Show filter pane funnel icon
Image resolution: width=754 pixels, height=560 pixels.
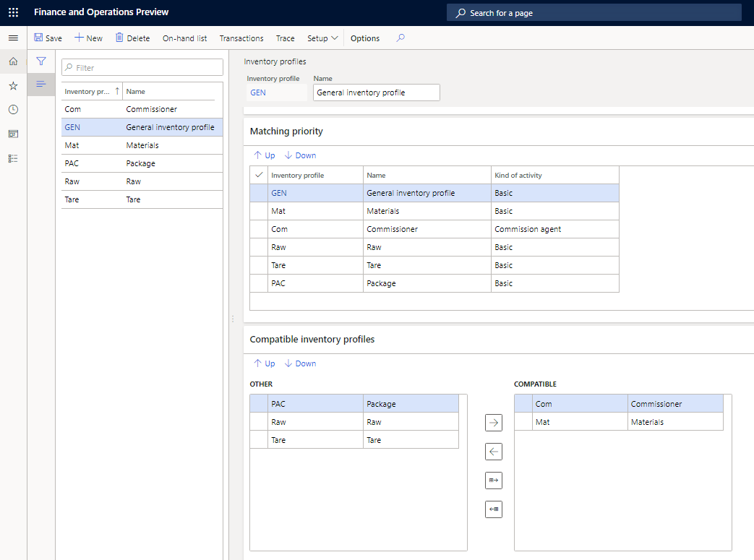click(41, 61)
